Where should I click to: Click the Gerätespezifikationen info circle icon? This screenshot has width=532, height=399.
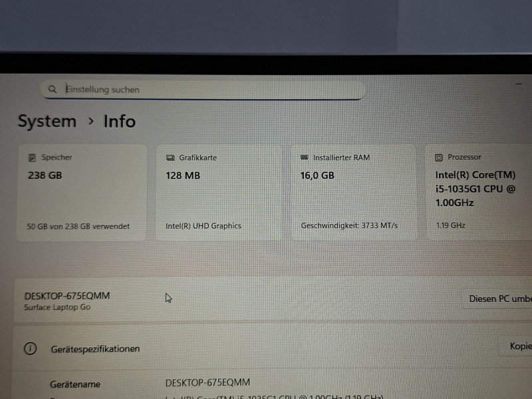[30, 348]
